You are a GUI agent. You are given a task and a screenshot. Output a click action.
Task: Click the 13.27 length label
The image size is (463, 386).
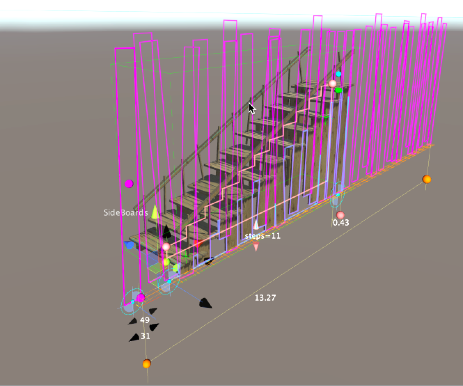[265, 298]
